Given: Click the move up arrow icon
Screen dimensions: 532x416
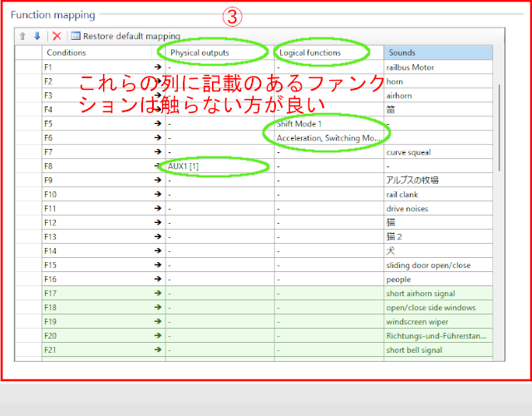Looking at the screenshot, I should [x=25, y=36].
